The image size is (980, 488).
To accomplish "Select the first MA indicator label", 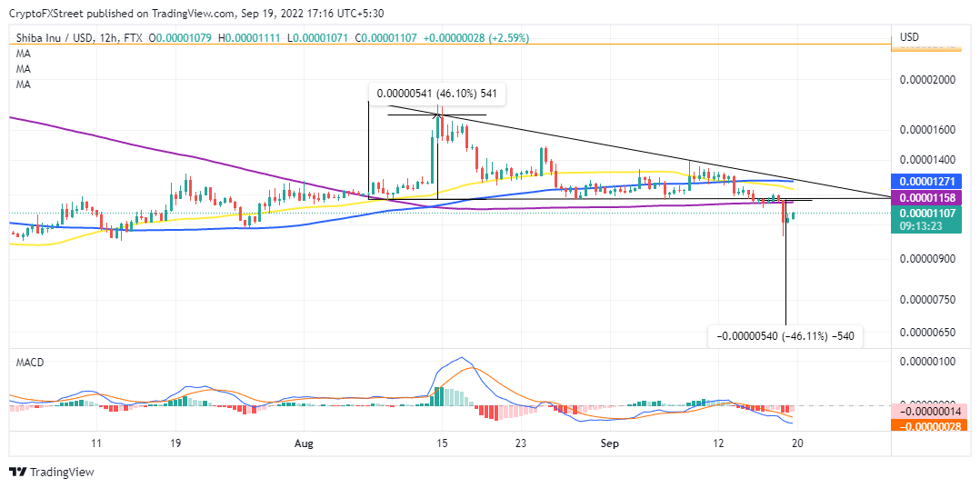I will coord(23,53).
